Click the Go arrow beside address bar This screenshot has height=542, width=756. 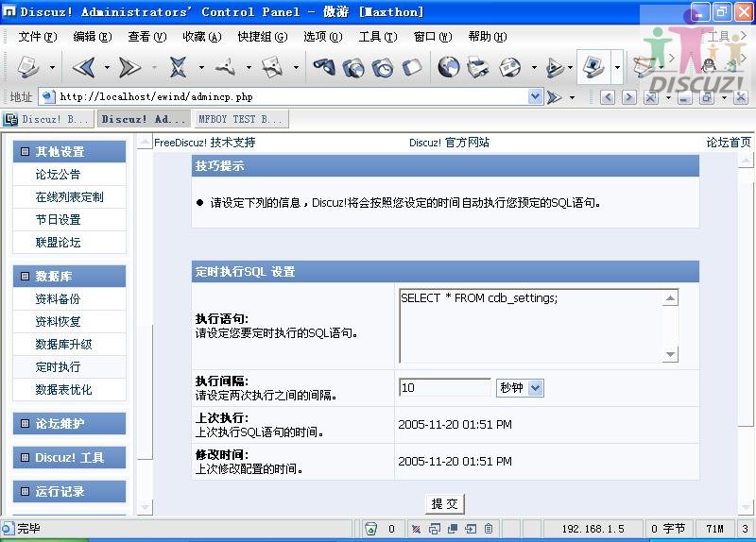[x=555, y=97]
